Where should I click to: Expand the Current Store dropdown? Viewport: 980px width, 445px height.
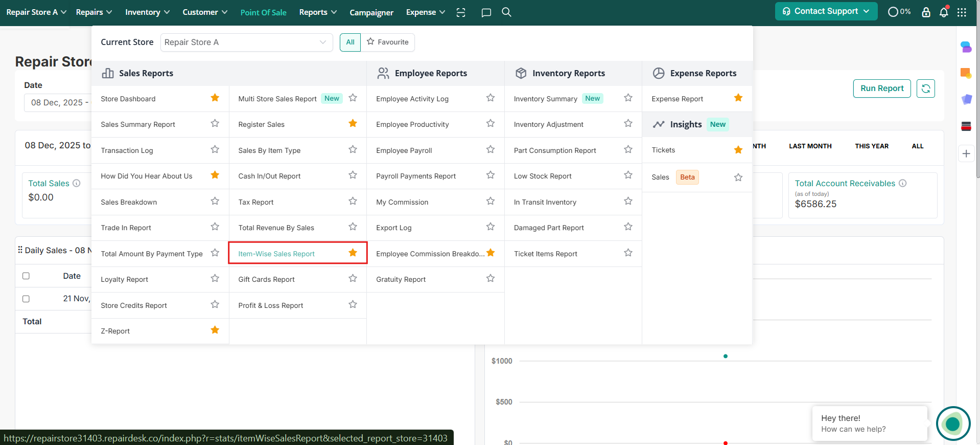tap(246, 42)
